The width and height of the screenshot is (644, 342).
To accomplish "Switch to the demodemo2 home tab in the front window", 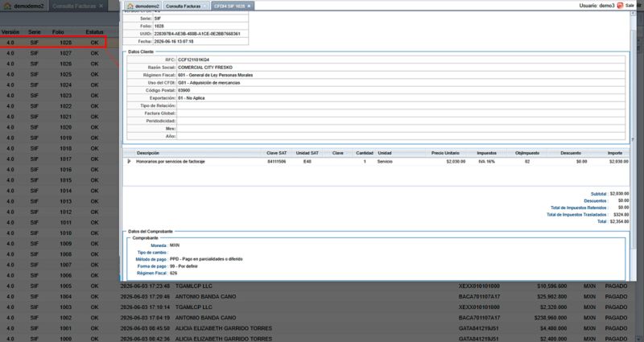I will click(143, 6).
